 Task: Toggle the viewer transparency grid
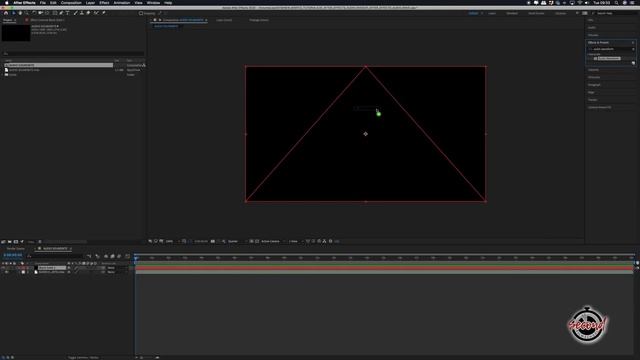click(x=257, y=241)
